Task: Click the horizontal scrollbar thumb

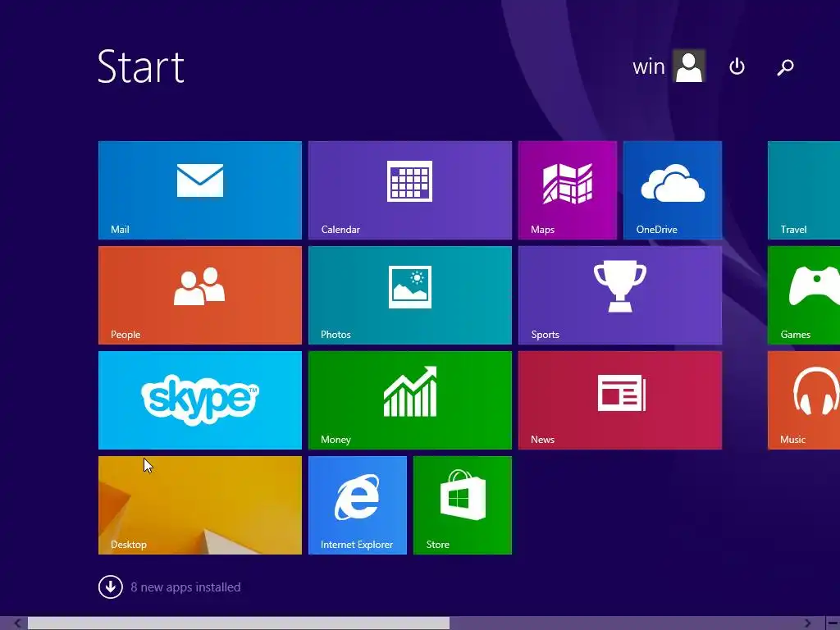Action: 239,623
